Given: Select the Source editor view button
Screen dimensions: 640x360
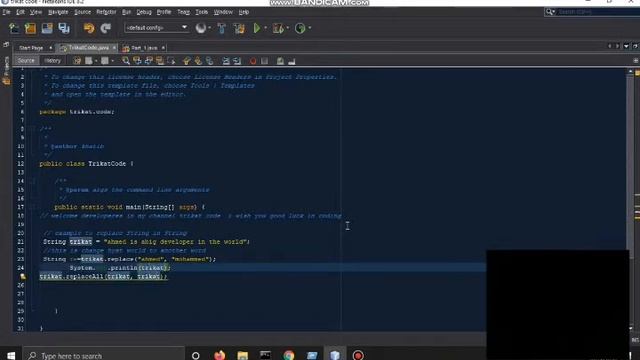Looking at the screenshot, I should (26, 61).
